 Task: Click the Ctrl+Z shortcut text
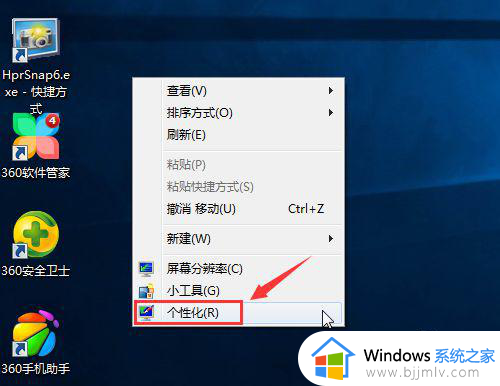[306, 209]
